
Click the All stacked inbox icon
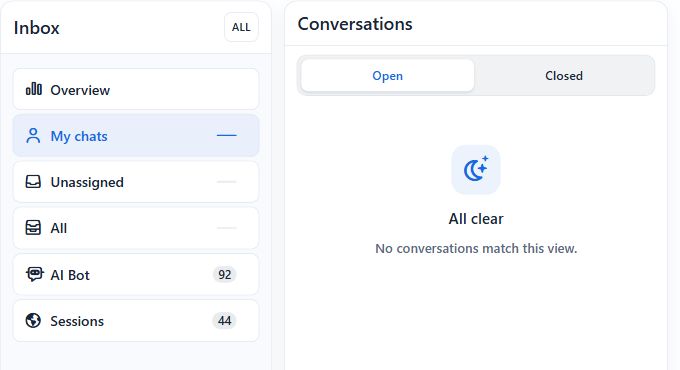[33, 228]
